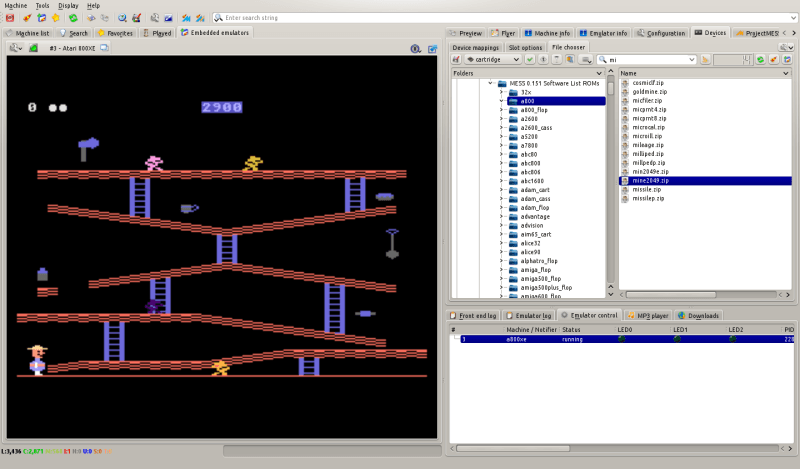Viewport: 800px width, 469px height.
Task: Click the Folders column header
Action: click(528, 73)
